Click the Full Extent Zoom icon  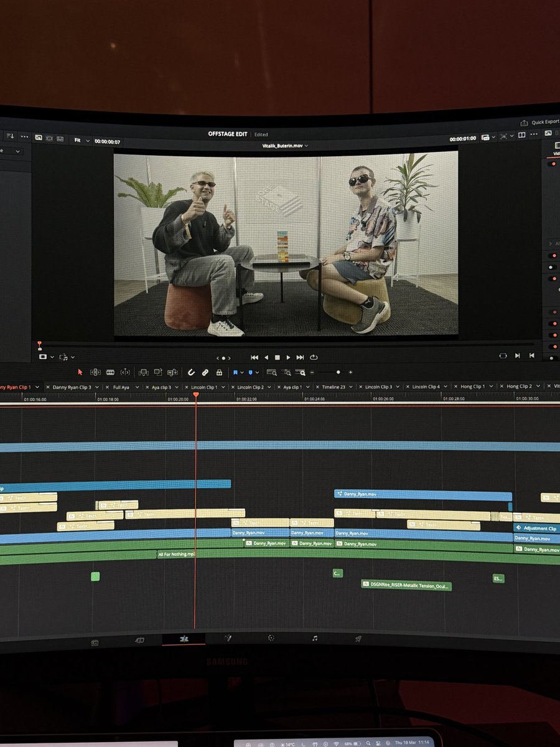click(x=272, y=372)
